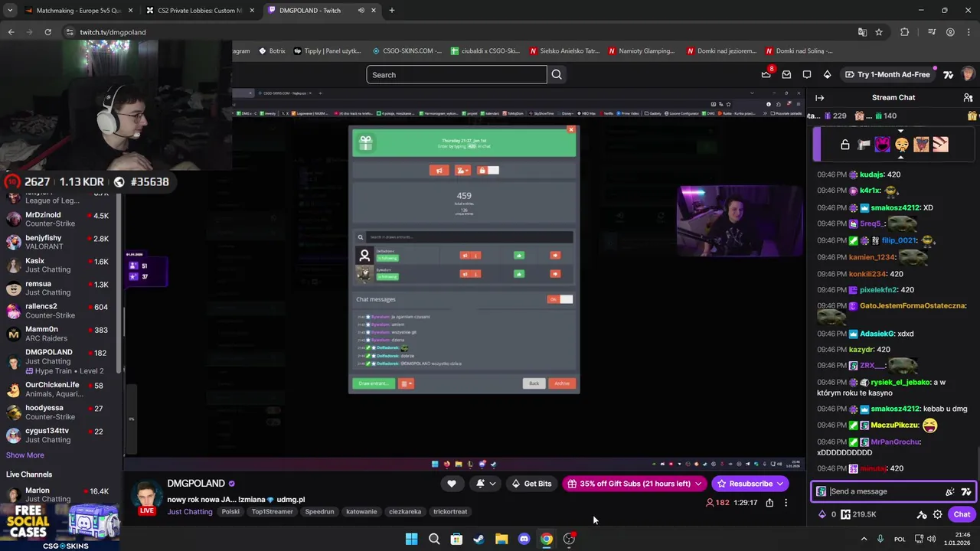Open the stream's three-dot more menu
980x551 pixels.
[786, 503]
